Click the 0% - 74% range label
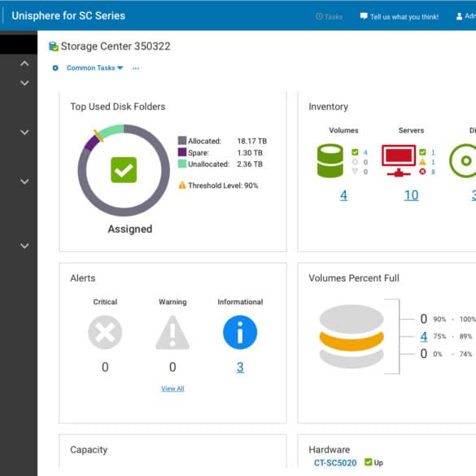Image resolution: width=476 pixels, height=476 pixels. tap(452, 354)
